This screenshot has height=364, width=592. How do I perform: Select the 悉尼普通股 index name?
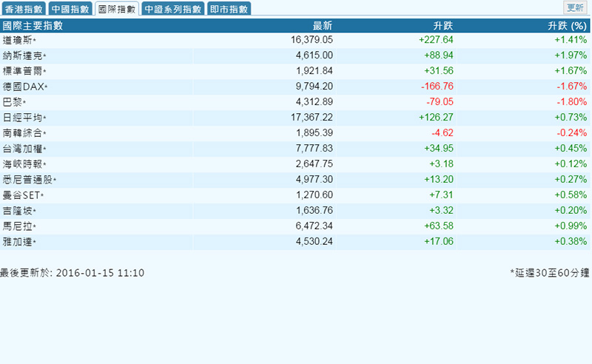[x=29, y=179]
